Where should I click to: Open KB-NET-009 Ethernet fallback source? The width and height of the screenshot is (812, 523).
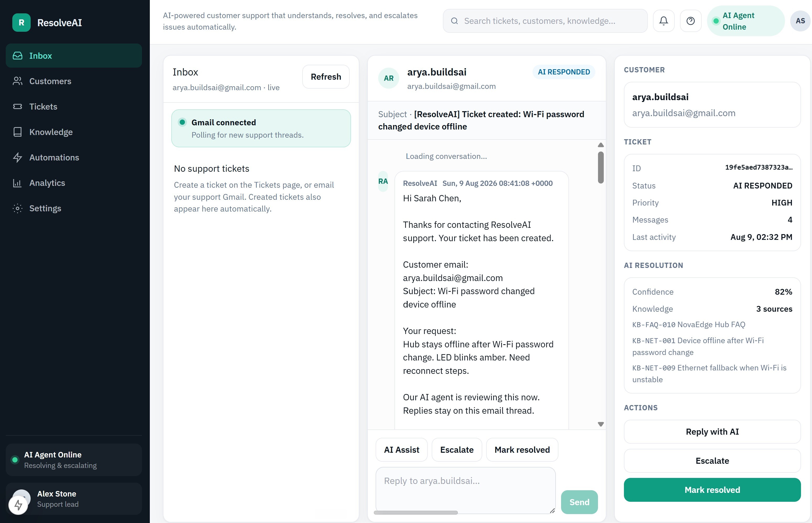(709, 374)
